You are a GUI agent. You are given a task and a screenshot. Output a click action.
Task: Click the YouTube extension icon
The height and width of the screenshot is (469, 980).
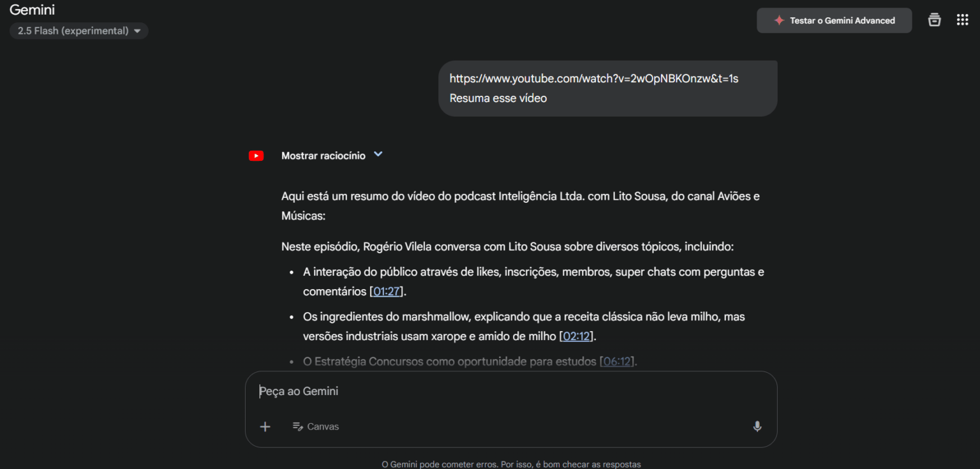click(256, 156)
